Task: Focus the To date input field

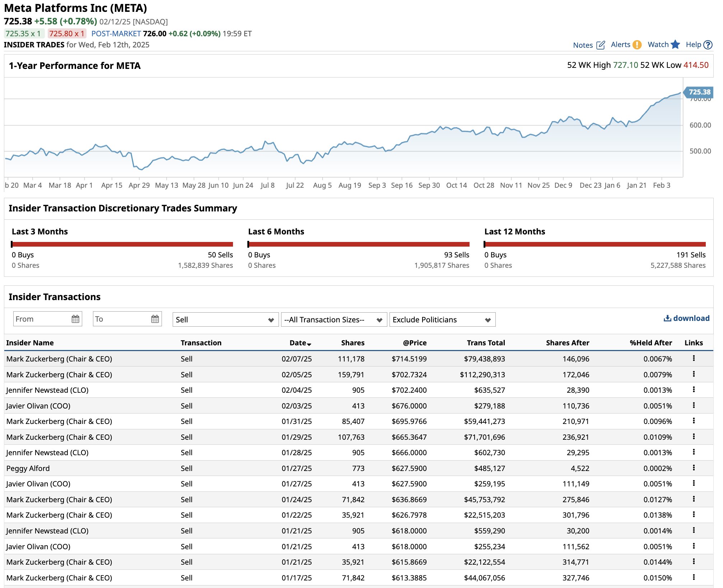Action: (127, 319)
